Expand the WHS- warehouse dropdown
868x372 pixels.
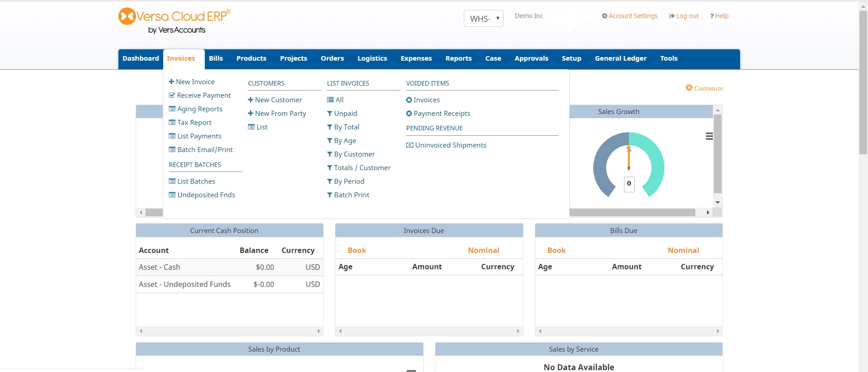(483, 19)
